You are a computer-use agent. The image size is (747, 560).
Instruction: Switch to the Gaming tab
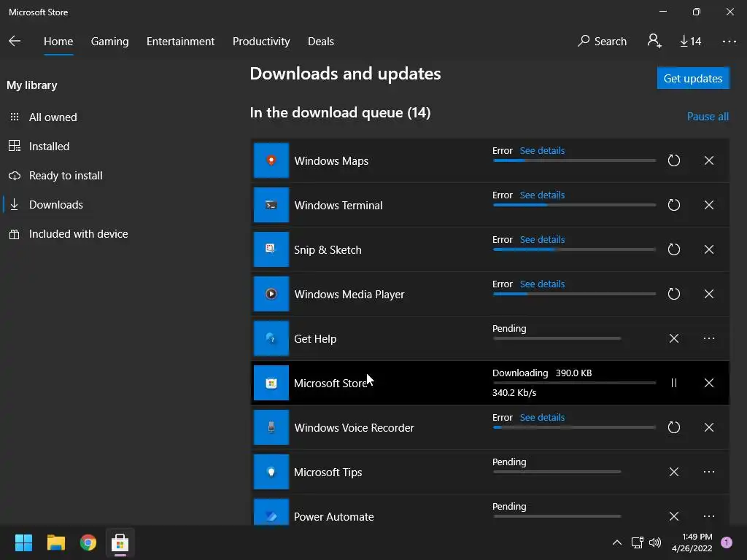110,42
